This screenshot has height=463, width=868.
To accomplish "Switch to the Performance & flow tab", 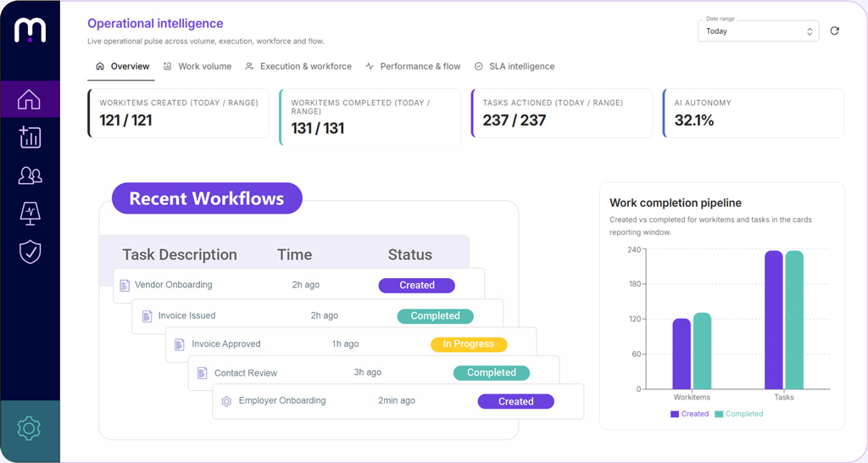I will [413, 66].
